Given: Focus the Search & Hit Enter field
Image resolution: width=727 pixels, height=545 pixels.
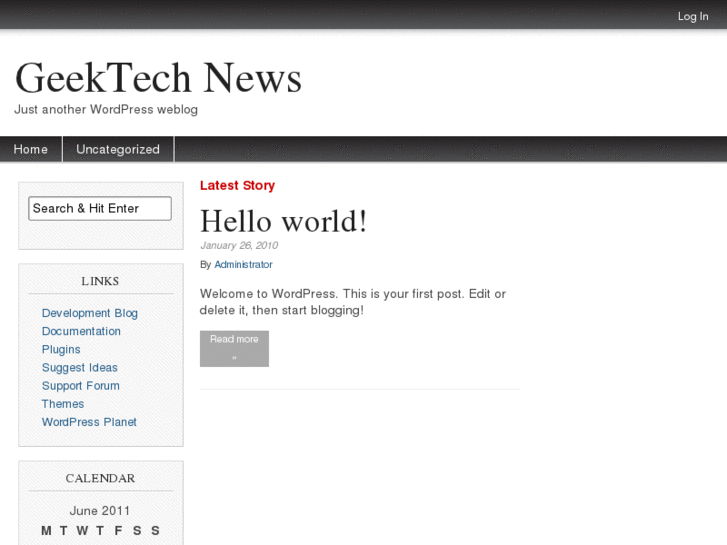Looking at the screenshot, I should click(x=100, y=208).
